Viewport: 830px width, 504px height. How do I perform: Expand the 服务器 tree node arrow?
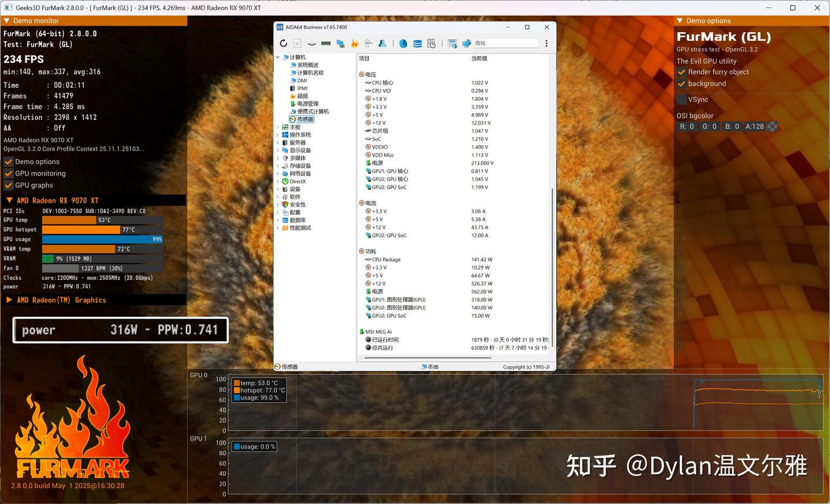pyautogui.click(x=278, y=143)
